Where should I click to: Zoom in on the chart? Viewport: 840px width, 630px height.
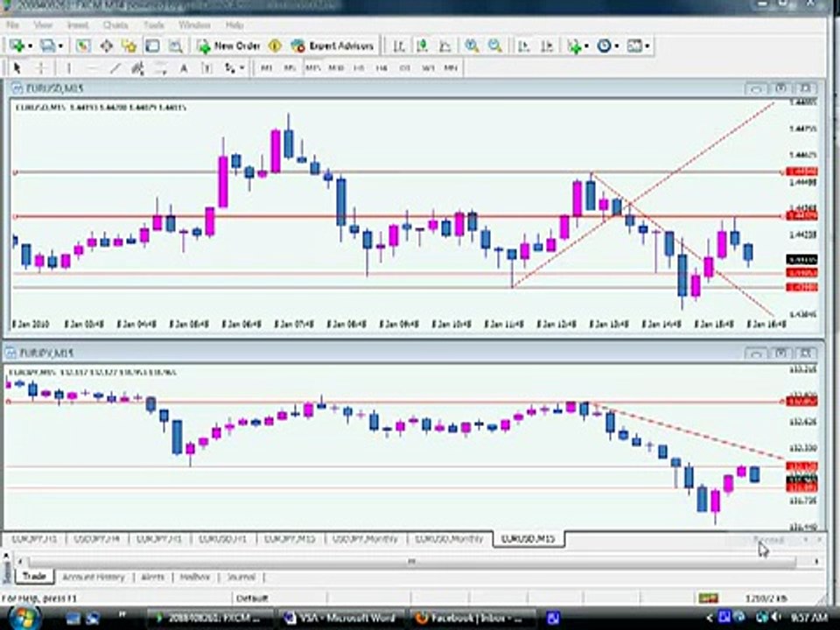(x=472, y=46)
